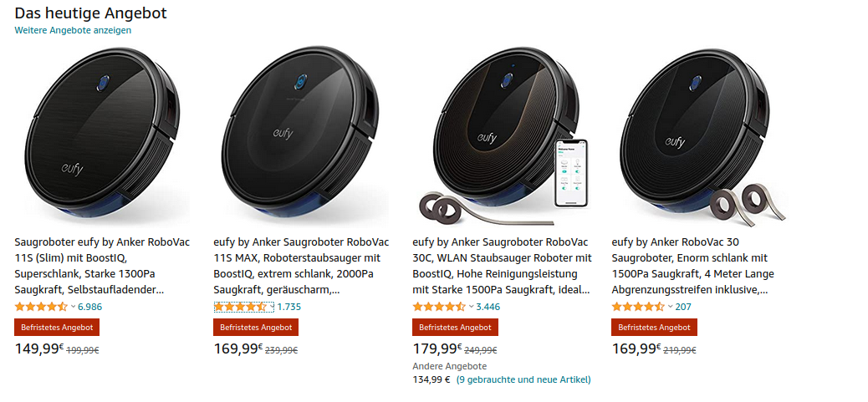The height and width of the screenshot is (402, 868).
Task: View the 3.446 customer reviews
Action: click(x=488, y=307)
